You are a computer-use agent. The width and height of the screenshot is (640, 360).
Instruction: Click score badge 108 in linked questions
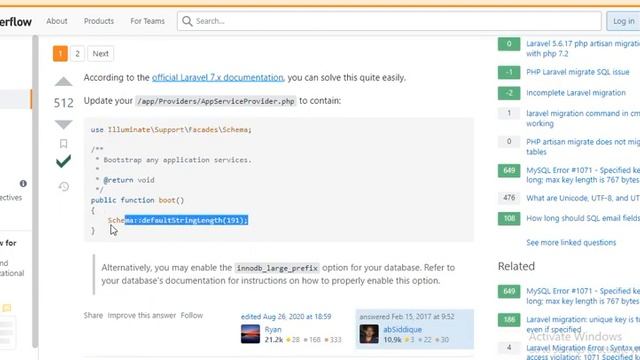point(509,218)
